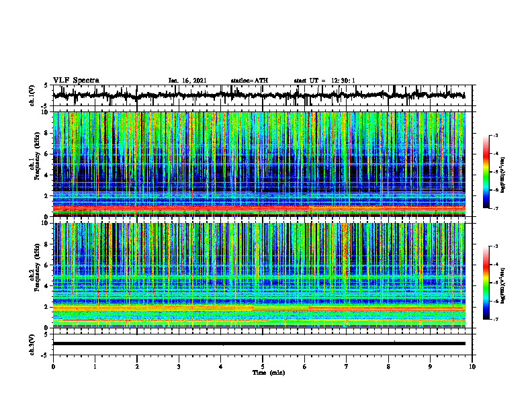The image size is (532, 411).
Task: Click the "-7" label on lower colorbar
Action: pyautogui.click(x=495, y=319)
